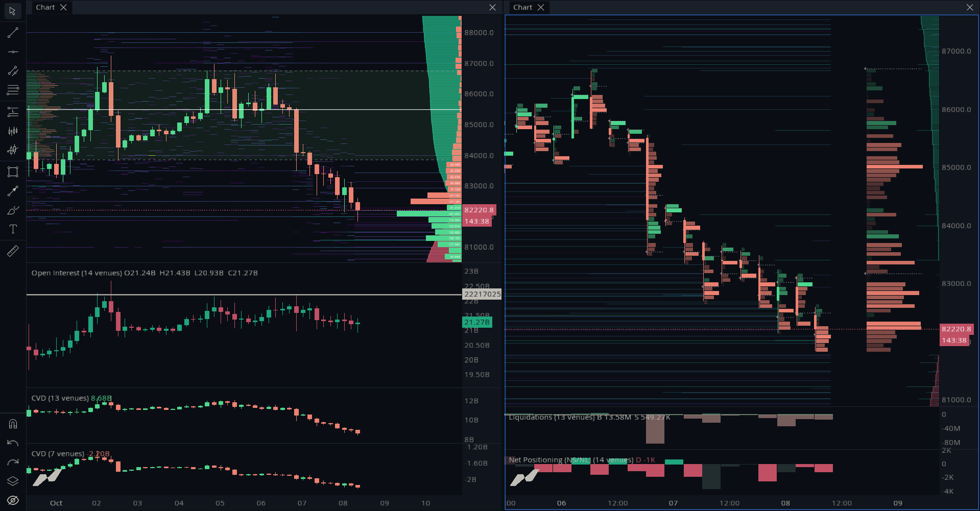The height and width of the screenshot is (511, 980).
Task: Click the 82220.8 price tag on right chart
Action: pyautogui.click(x=956, y=329)
